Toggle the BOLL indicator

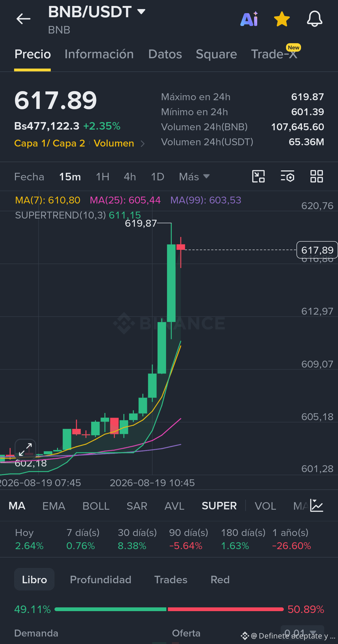96,506
